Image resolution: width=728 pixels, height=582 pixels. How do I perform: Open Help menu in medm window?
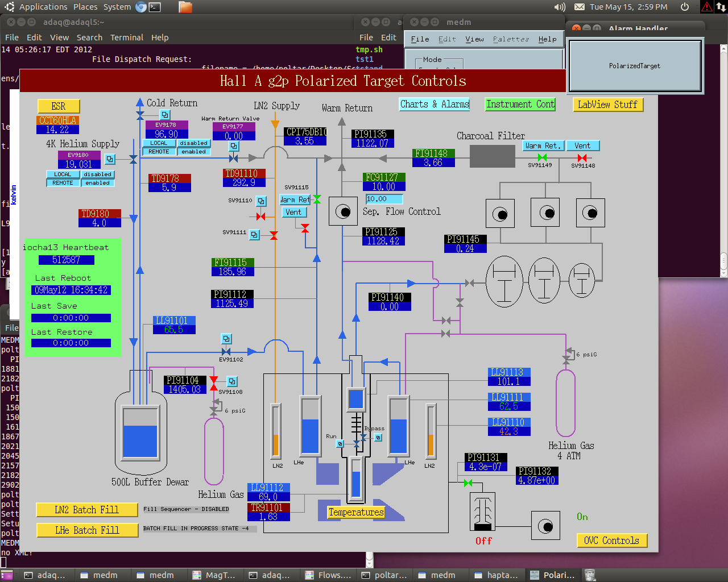click(x=547, y=39)
